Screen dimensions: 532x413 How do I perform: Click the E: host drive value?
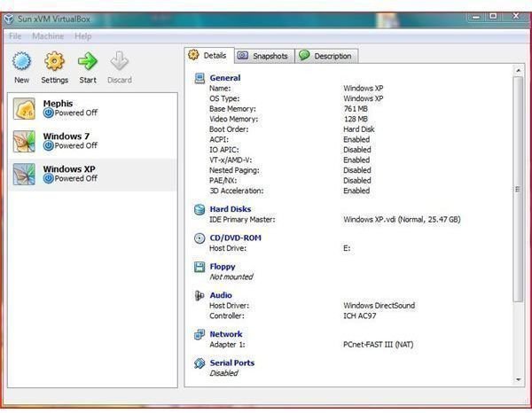point(347,248)
